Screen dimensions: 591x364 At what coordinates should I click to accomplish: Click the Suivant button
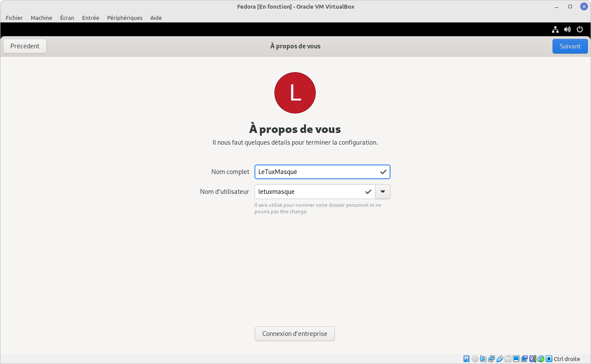570,46
